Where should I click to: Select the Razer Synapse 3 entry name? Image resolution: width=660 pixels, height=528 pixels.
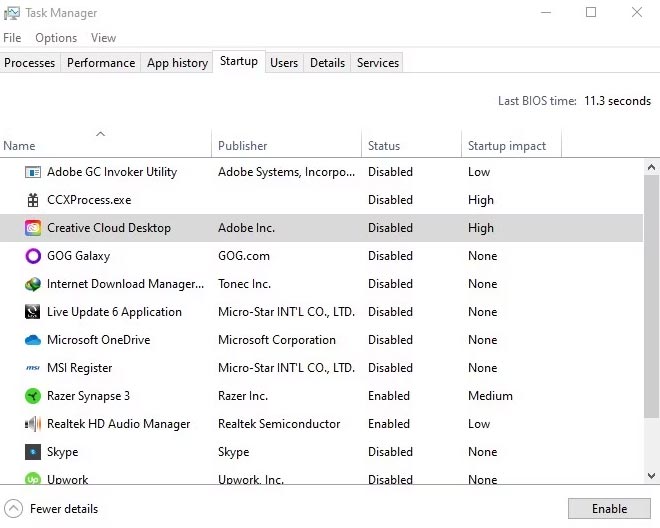[x=88, y=396]
